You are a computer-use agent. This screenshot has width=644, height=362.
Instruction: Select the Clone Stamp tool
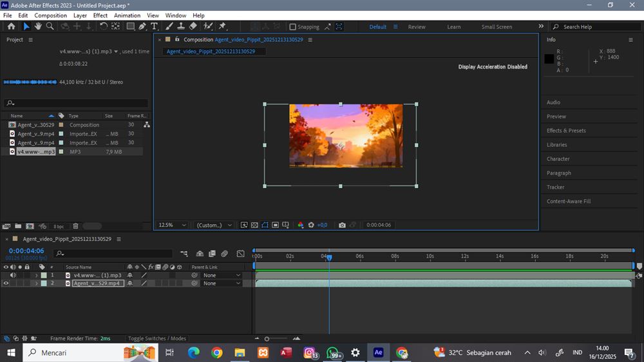(x=181, y=26)
